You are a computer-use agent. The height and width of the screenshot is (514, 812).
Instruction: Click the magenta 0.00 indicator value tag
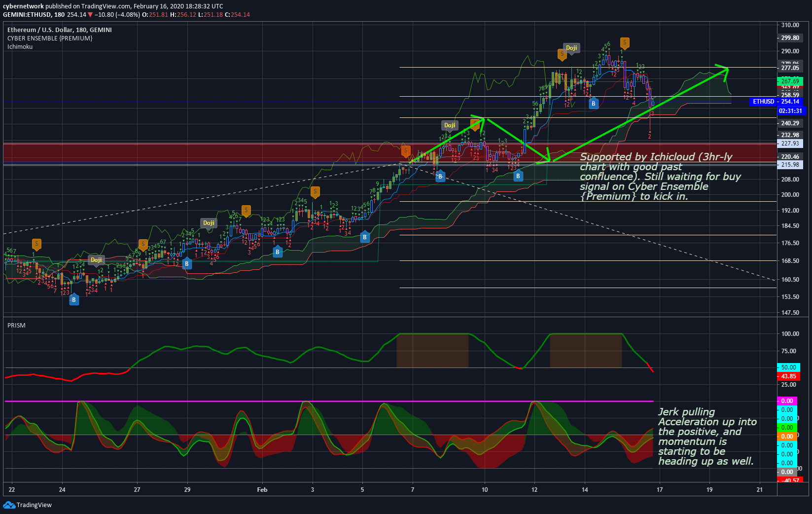(787, 401)
